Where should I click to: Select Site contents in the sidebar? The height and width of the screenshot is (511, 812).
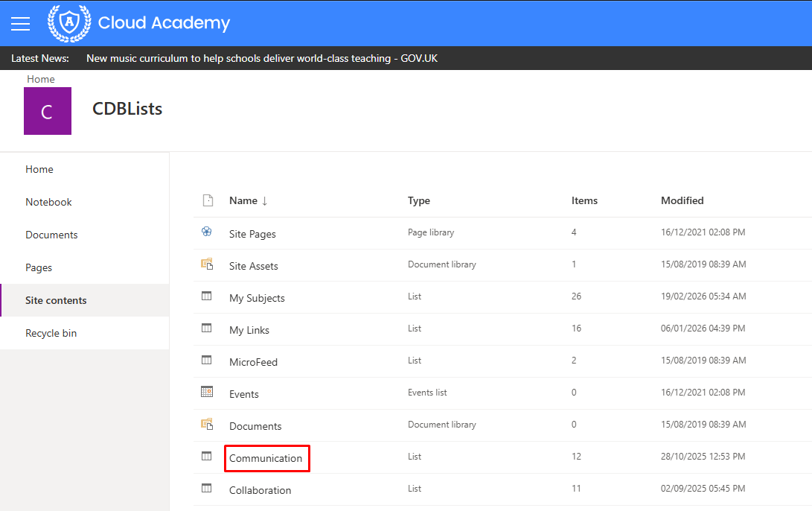[56, 301]
